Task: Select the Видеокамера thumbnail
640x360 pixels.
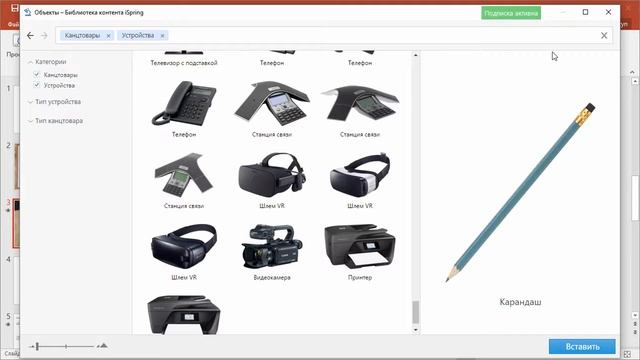Action: (x=272, y=246)
